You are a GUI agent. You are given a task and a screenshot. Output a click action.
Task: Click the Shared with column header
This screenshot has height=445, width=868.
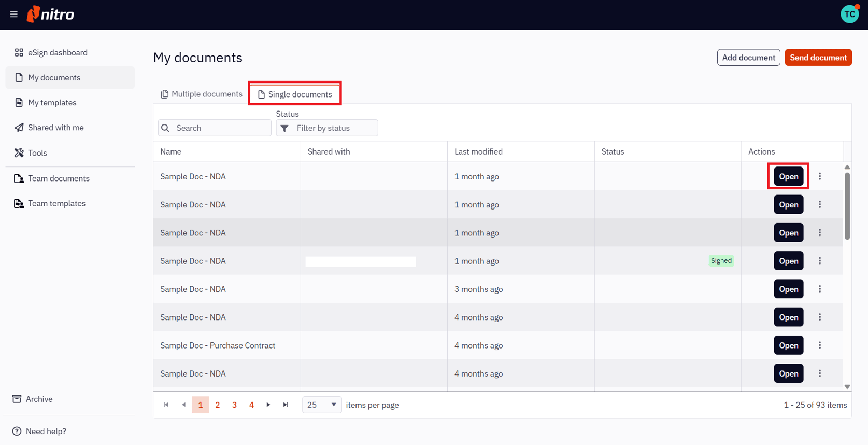374,152
